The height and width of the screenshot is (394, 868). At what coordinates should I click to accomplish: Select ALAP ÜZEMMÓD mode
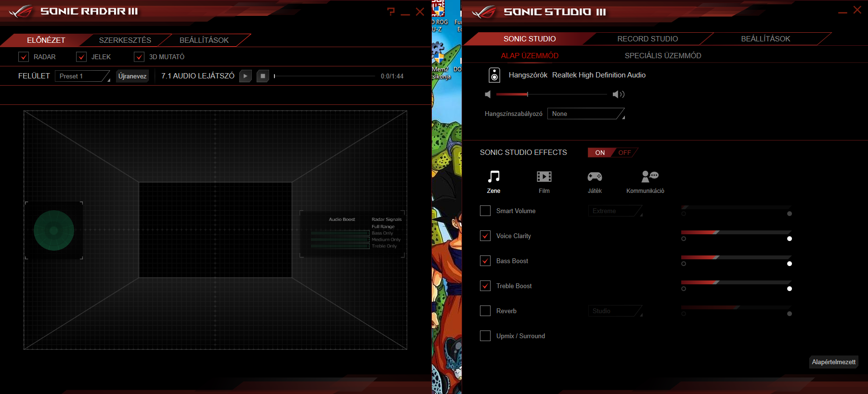coord(530,56)
